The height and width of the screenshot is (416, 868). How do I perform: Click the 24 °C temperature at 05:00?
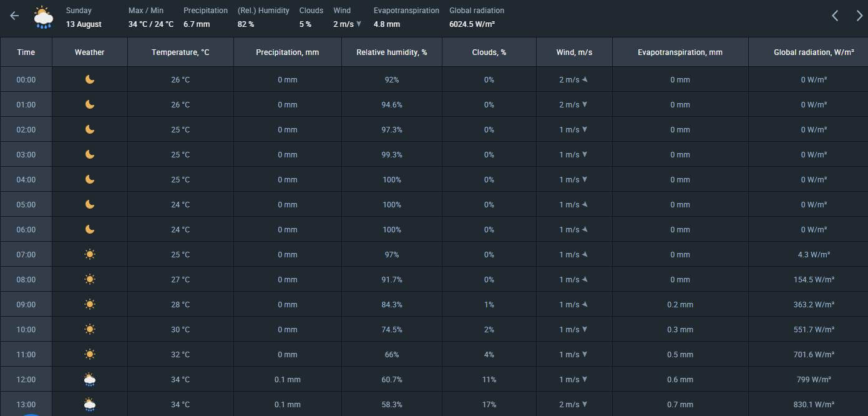tap(180, 204)
